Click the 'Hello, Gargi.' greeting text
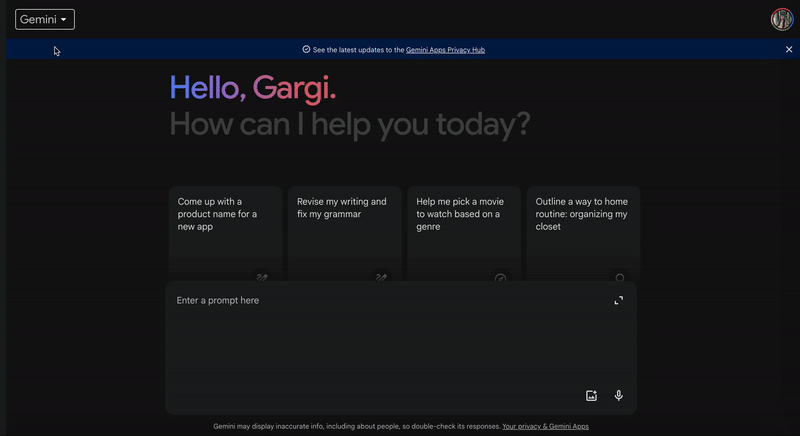800x436 pixels. pos(253,89)
